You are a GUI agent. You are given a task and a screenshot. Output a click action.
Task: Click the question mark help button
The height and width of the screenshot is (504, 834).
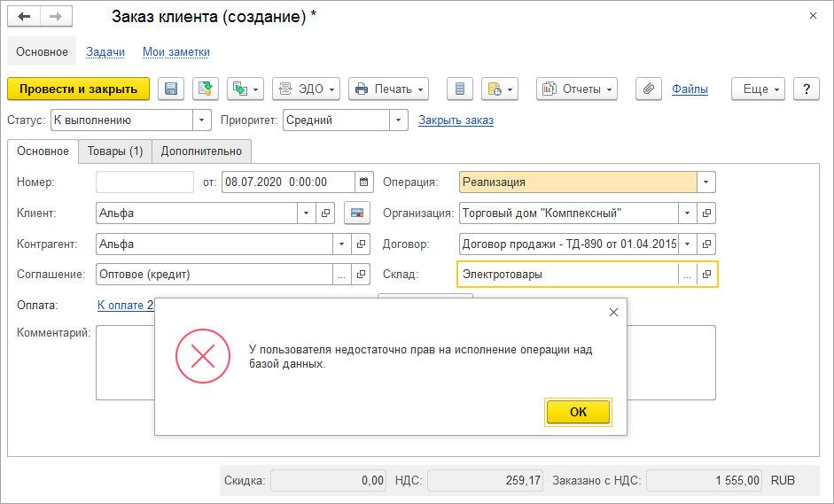806,89
